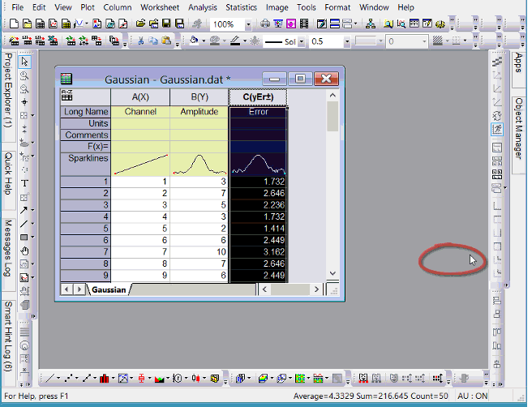Click the Amplitude sparkline thumbnail

(x=199, y=165)
